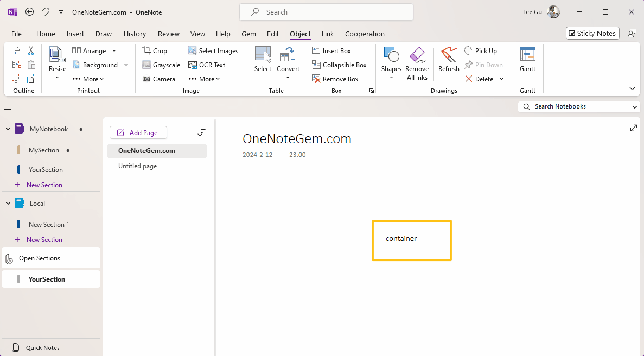This screenshot has height=356, width=644.
Task: Convert image to Grayscale
Action: (162, 65)
